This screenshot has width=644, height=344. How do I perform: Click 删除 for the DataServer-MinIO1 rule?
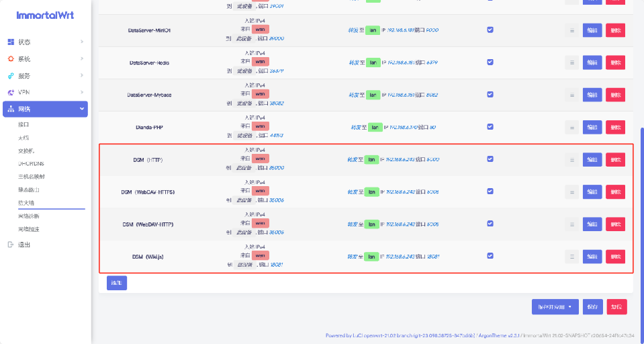[615, 30]
